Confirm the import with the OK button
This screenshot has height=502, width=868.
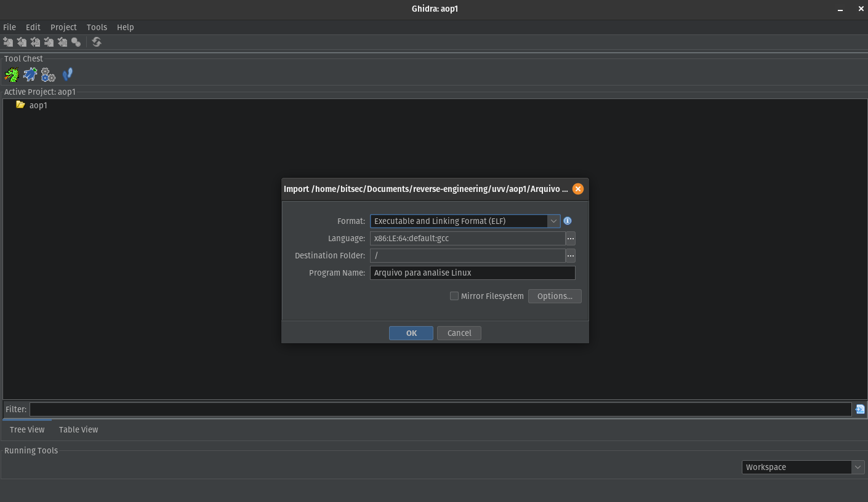point(411,333)
